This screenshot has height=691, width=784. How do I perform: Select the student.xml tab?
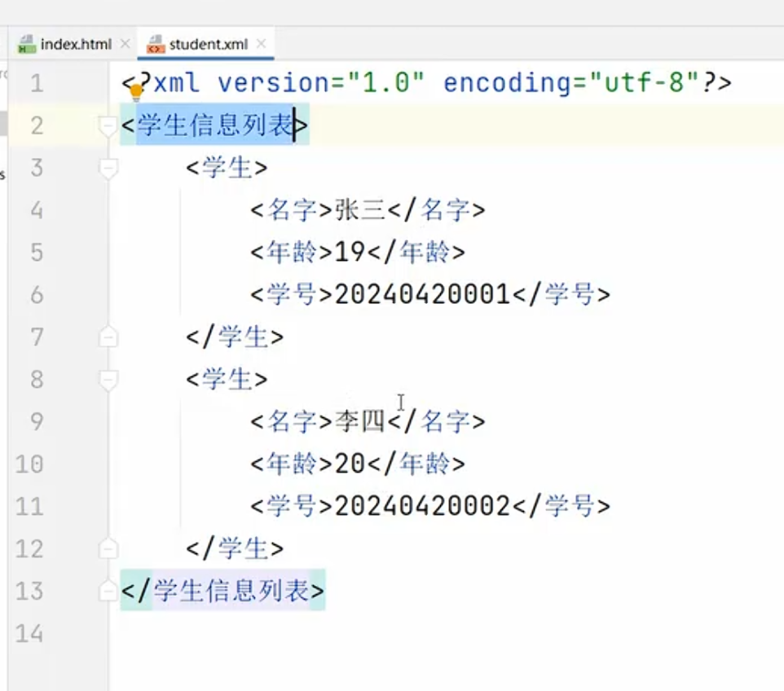point(210,44)
